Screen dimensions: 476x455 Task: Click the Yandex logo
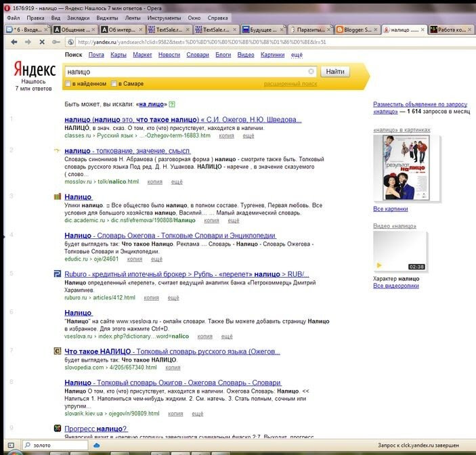35,70
